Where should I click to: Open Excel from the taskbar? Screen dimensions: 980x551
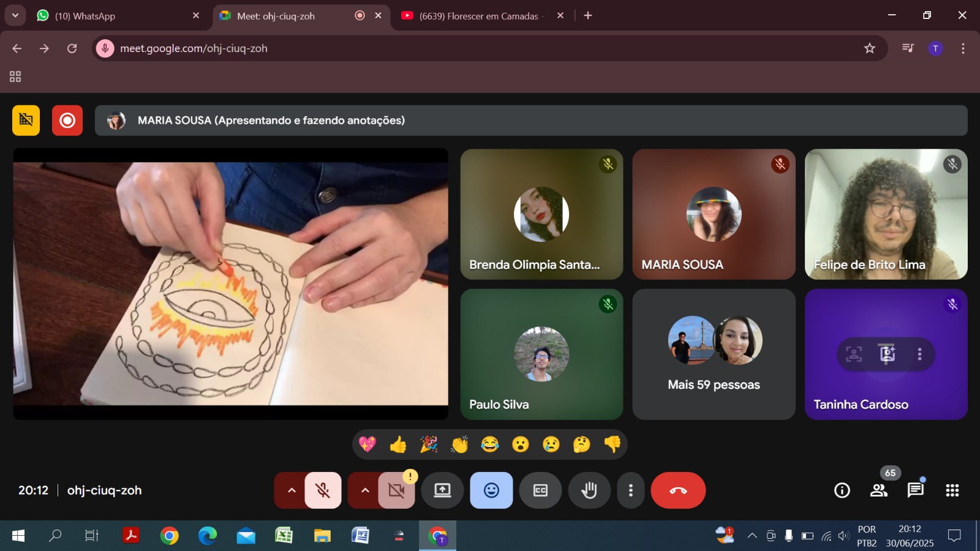tap(284, 536)
